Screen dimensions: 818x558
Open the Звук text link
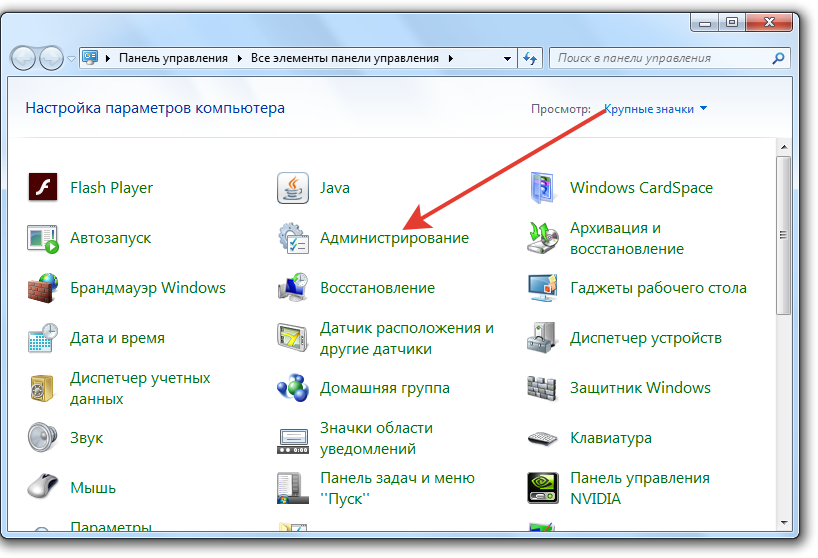87,438
